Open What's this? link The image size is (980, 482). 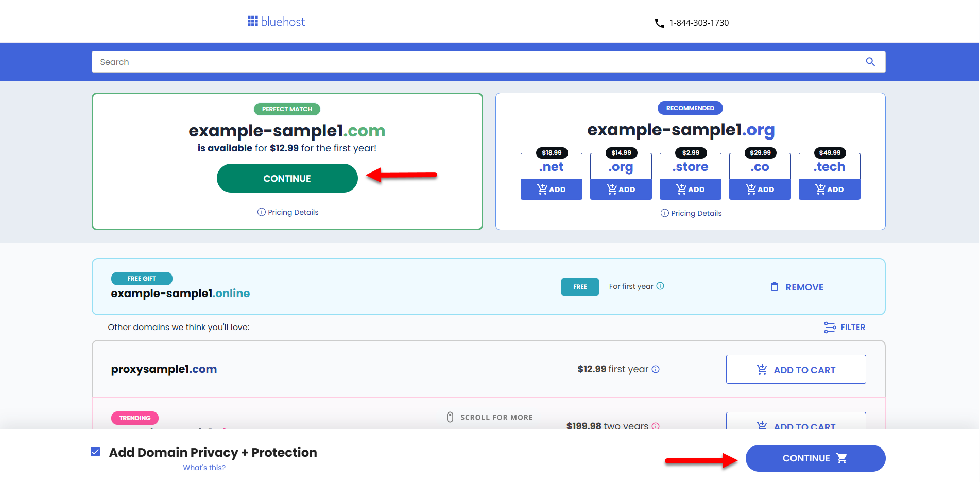point(204,468)
